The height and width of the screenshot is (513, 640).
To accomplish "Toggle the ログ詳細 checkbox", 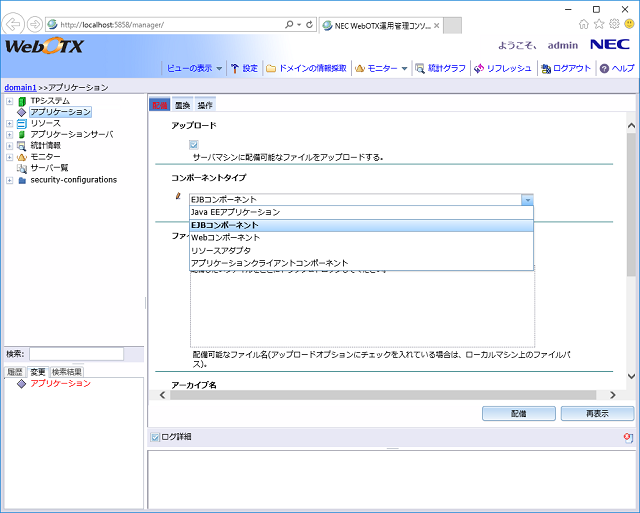I will pyautogui.click(x=154, y=437).
